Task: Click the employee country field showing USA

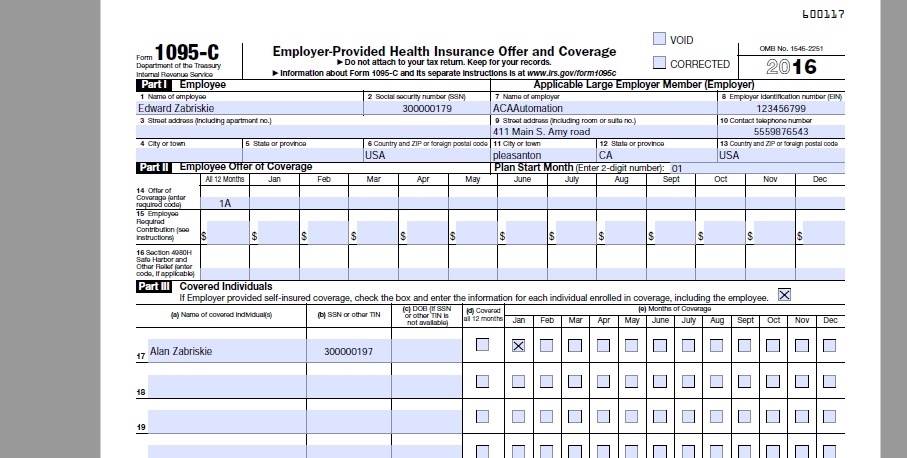Action: click(427, 155)
